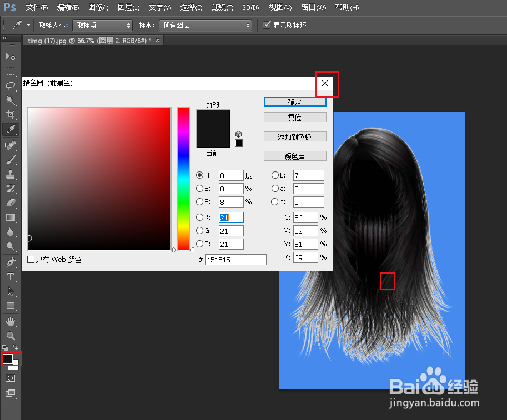507x420 pixels.
Task: Select the Clone Stamp tool
Action: coord(11,174)
